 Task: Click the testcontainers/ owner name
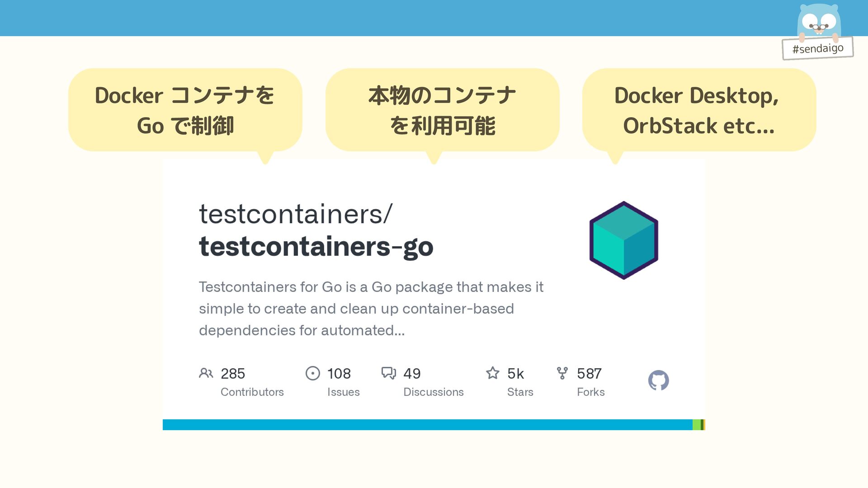(x=296, y=214)
